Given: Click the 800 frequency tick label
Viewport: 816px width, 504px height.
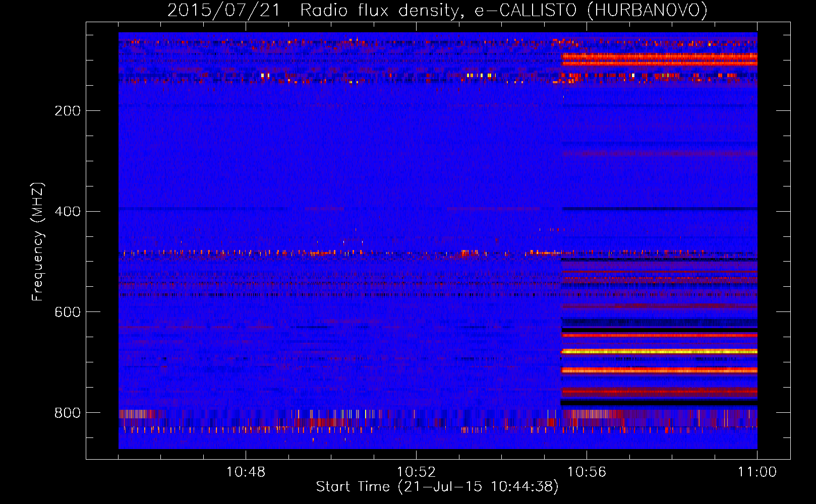Looking at the screenshot, I should click(x=68, y=413).
